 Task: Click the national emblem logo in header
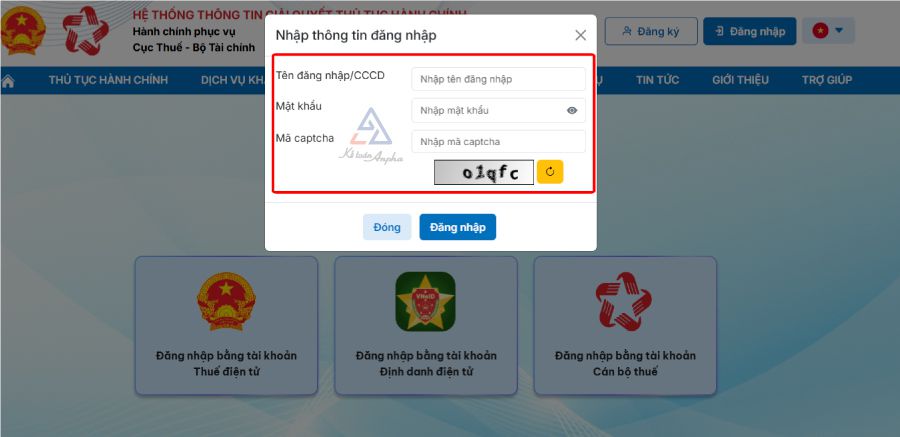(x=22, y=31)
